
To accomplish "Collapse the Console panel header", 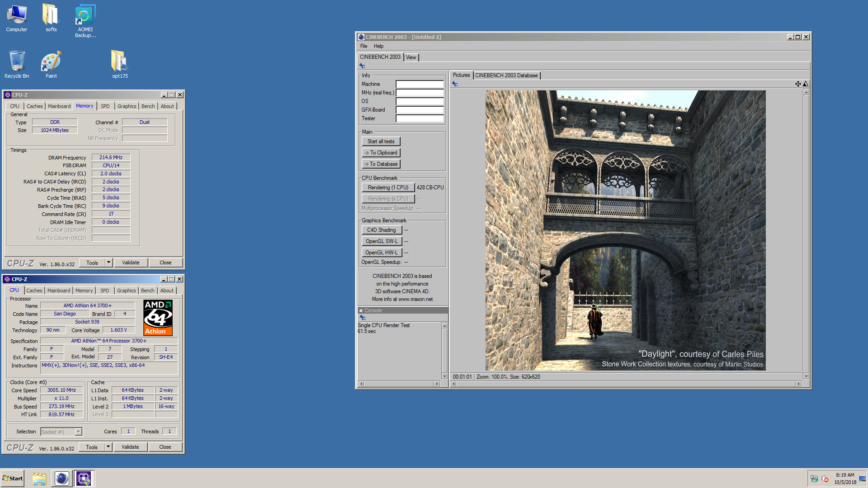I will click(361, 310).
